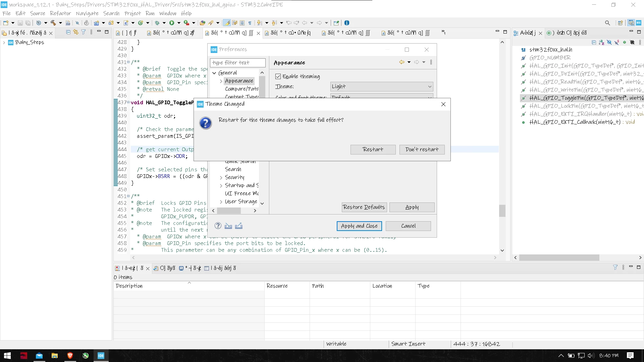Click the Don't restart button
Viewport: 644px width, 362px height.
tap(422, 149)
